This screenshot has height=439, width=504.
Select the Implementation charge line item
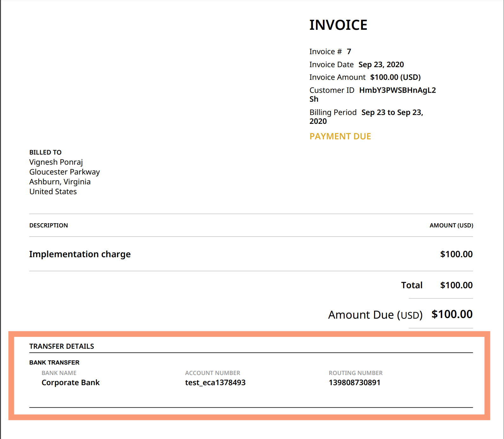pos(80,254)
